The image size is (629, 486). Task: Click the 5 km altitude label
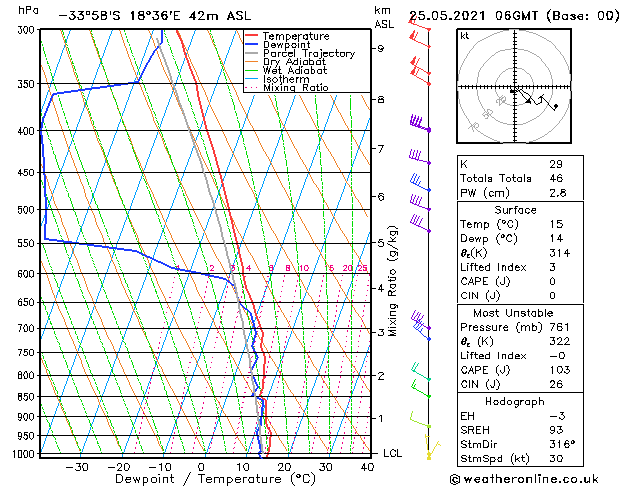381,243
